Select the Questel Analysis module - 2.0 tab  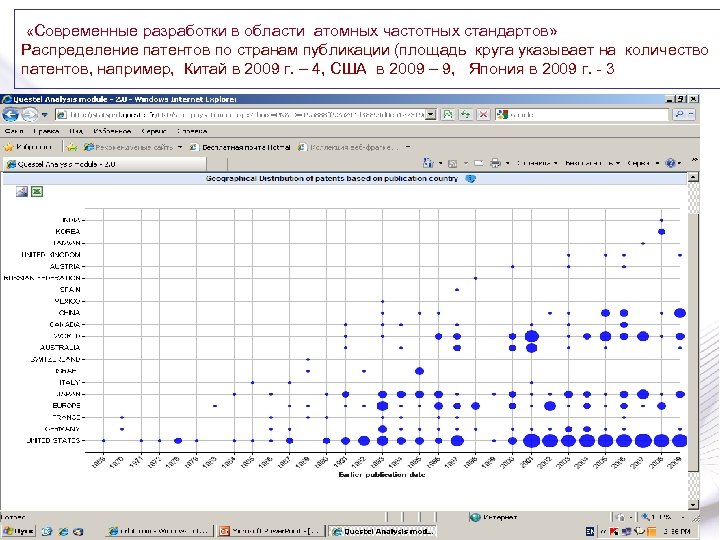click(104, 164)
